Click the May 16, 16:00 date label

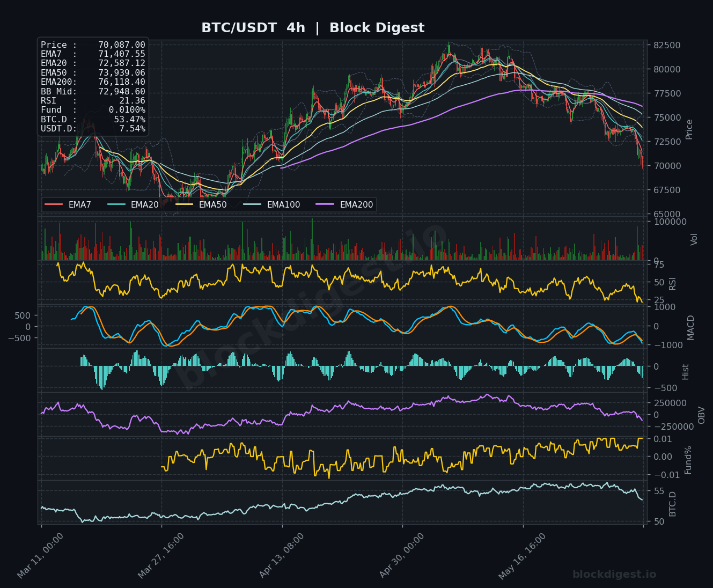tap(522, 555)
